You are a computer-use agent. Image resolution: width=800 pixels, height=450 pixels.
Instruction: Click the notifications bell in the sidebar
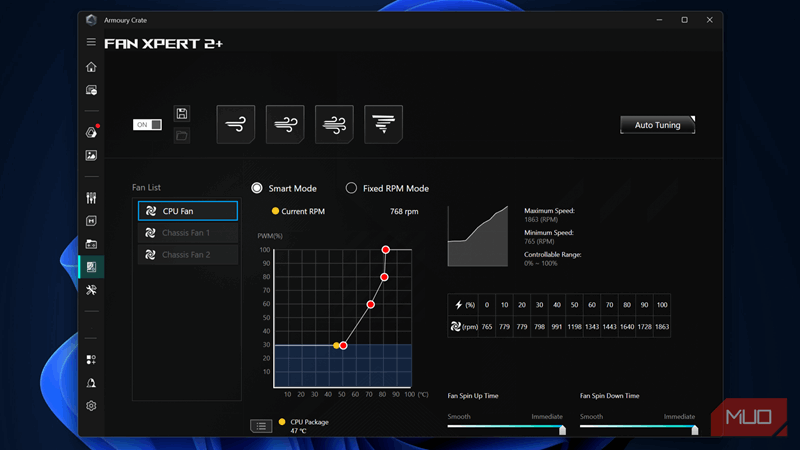coord(91,382)
